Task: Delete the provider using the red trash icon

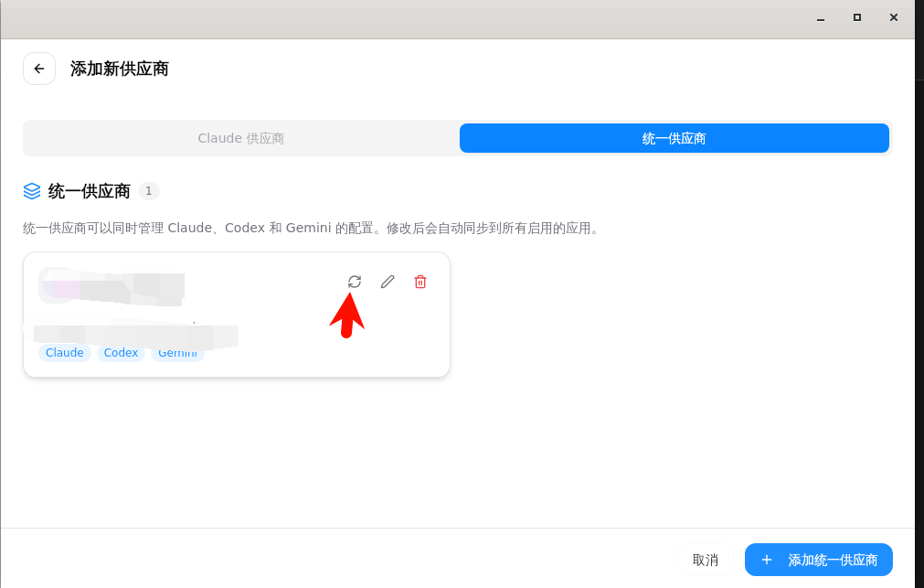Action: click(420, 282)
